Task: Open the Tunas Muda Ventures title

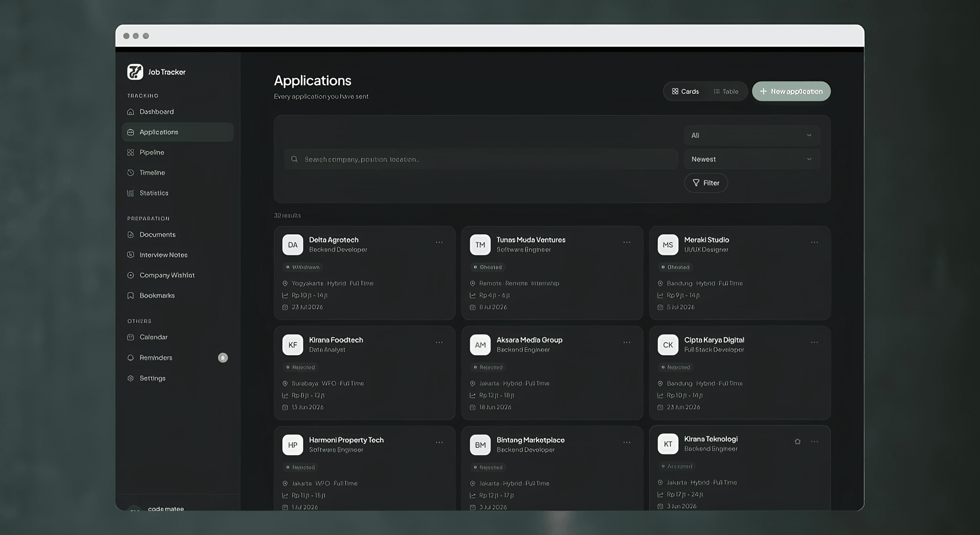Action: point(531,240)
